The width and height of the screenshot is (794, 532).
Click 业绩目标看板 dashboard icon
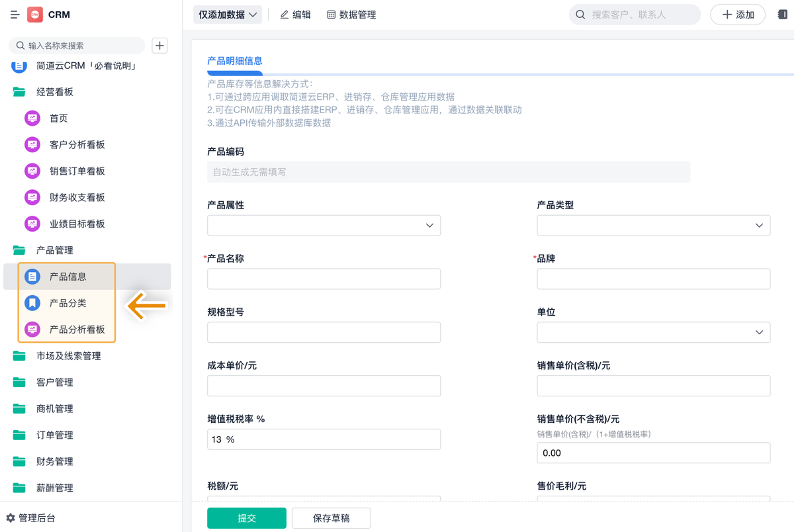pos(32,224)
